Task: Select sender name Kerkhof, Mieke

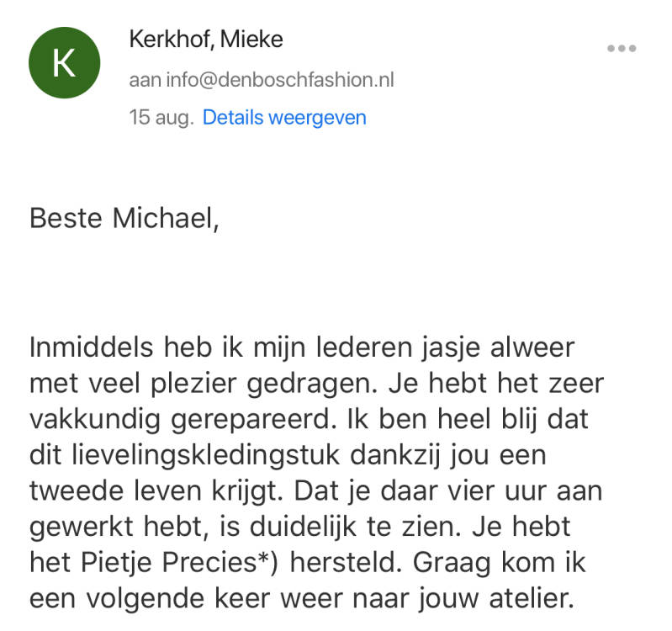Action: pyautogui.click(x=205, y=39)
